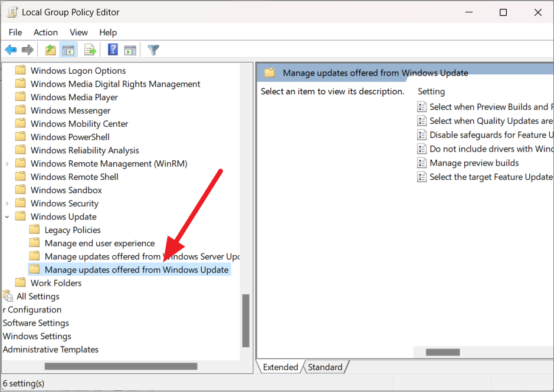Minimize the Local Group Policy Editor window
Image resolution: width=554 pixels, height=392 pixels.
point(469,12)
